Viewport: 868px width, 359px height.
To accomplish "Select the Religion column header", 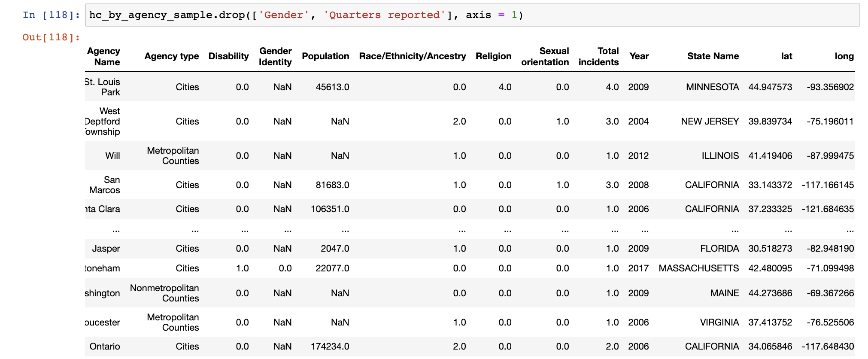I will [x=494, y=56].
